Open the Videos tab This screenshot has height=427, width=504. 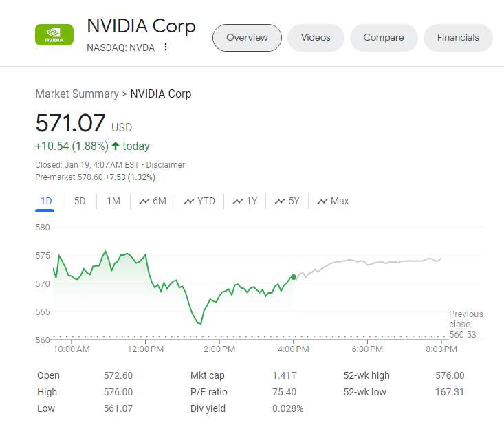click(x=316, y=38)
